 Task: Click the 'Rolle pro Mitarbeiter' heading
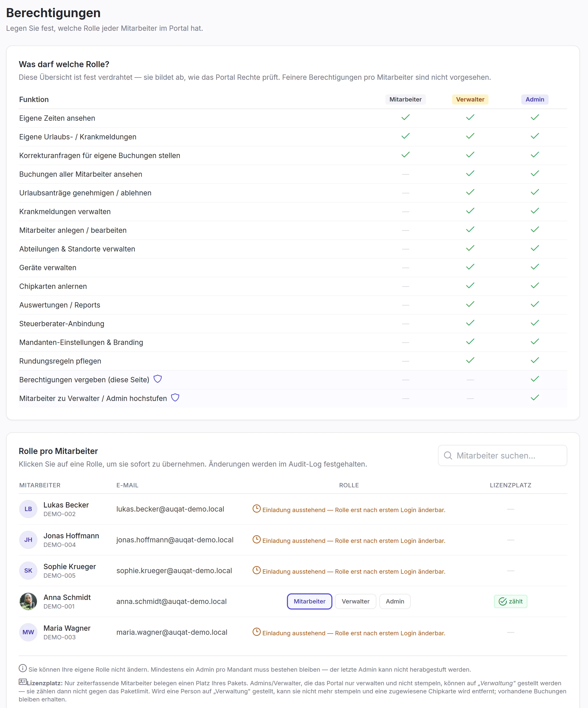point(58,451)
